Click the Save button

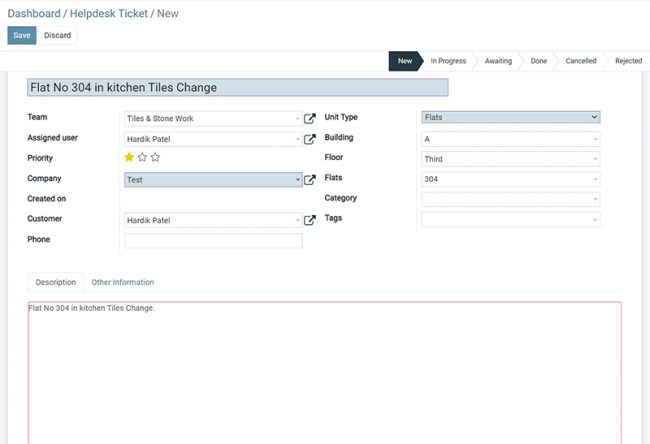(x=22, y=35)
